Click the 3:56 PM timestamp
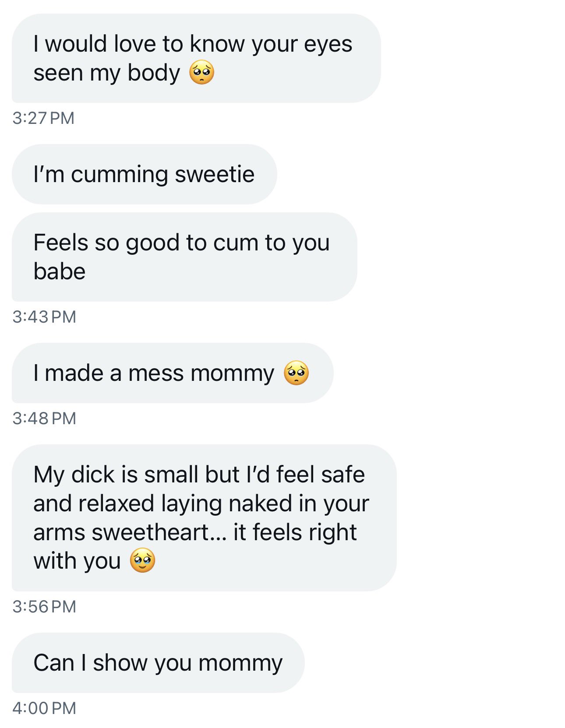This screenshot has height=728, width=565. [x=44, y=607]
